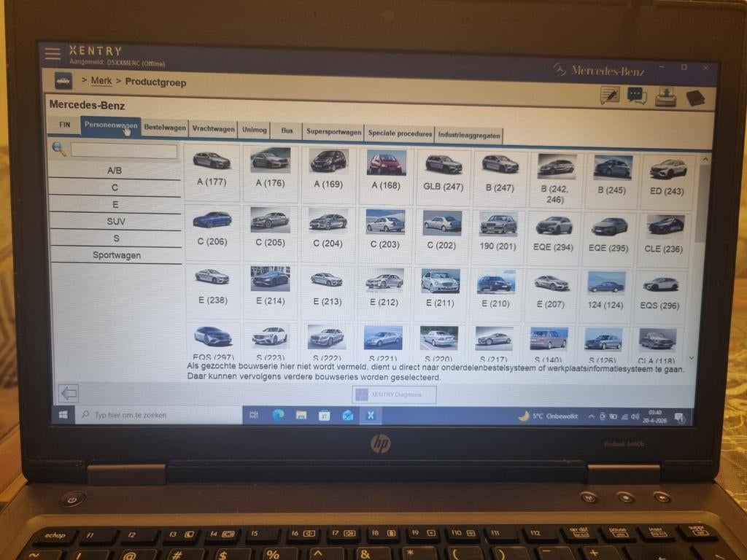Viewport: 747px width, 560px height.
Task: Open the Speciale procedures tab
Action: coord(400,134)
